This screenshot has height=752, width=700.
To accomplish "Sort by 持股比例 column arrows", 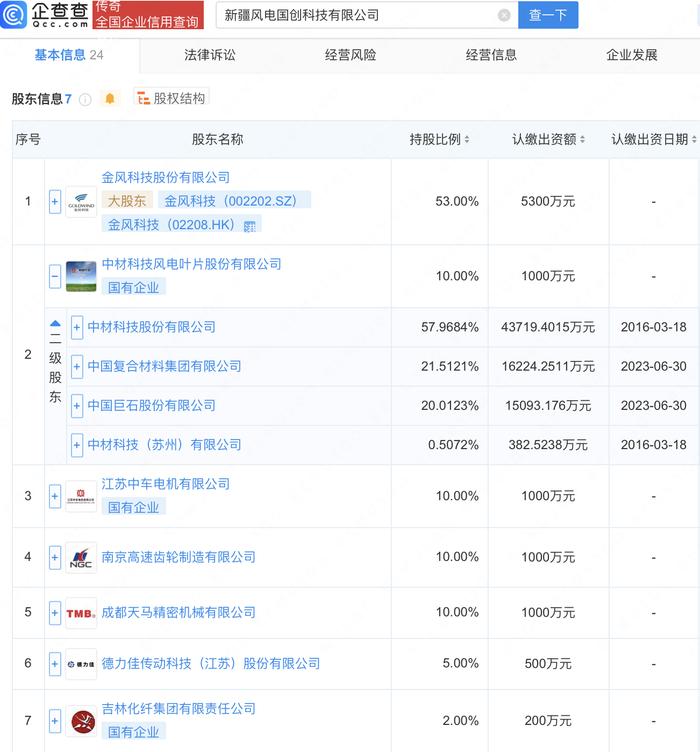I will [x=467, y=140].
